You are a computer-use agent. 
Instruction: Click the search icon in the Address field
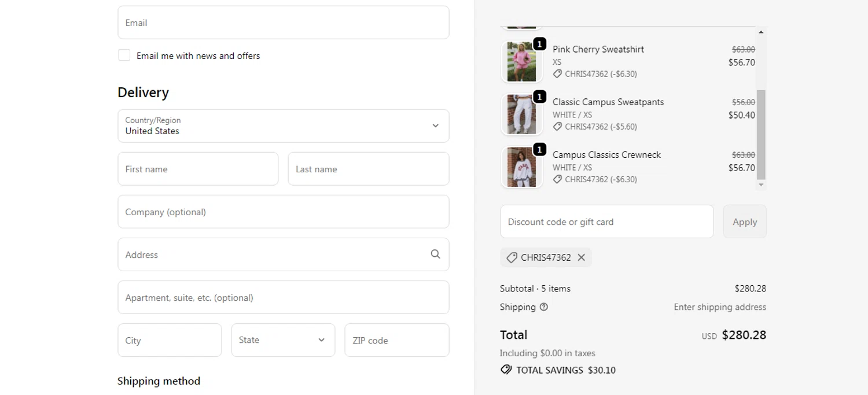coord(435,254)
